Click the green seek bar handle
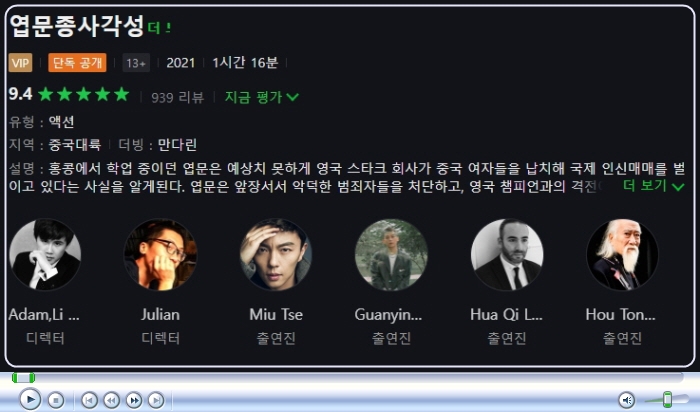700x412 pixels. click(x=23, y=378)
